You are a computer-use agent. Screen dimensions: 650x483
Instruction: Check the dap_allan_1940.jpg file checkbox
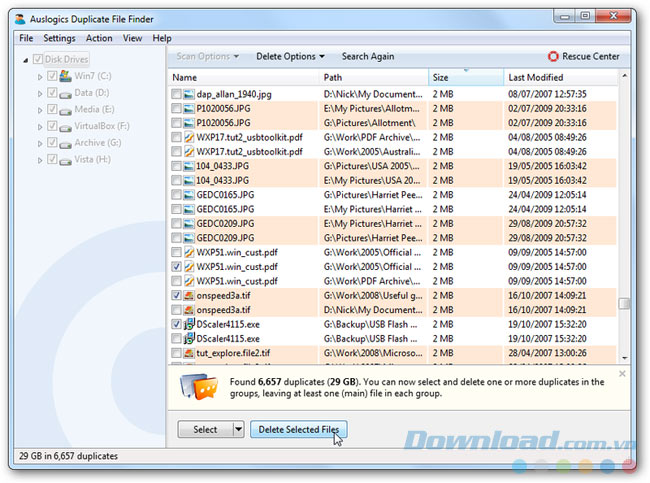pyautogui.click(x=176, y=94)
